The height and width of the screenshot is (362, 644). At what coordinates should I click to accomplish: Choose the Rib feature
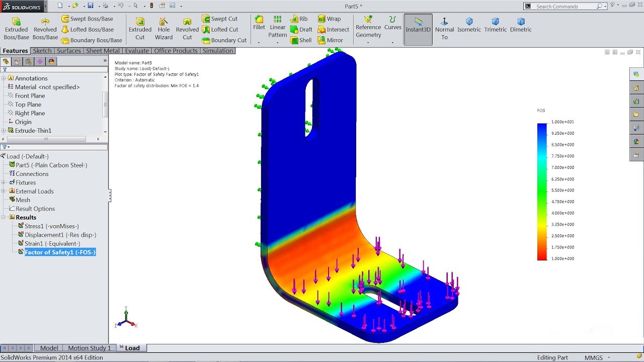click(x=299, y=19)
